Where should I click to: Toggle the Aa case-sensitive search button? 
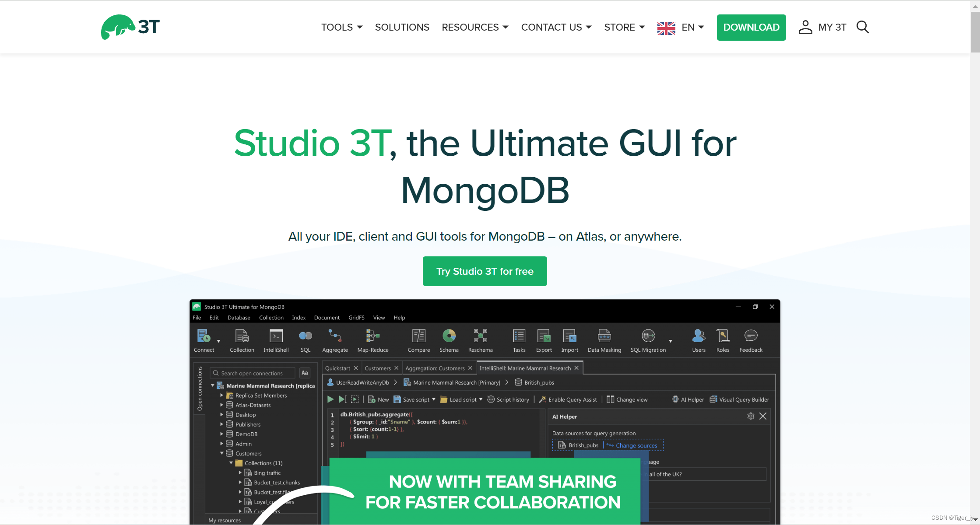click(x=305, y=373)
